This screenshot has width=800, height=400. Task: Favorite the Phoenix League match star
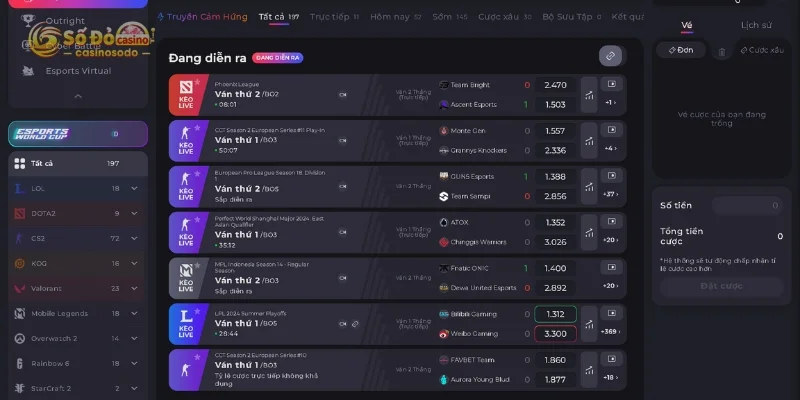197,82
